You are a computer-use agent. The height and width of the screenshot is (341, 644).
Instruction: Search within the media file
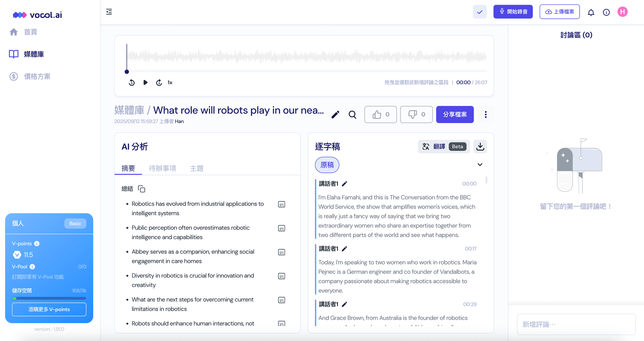(x=352, y=115)
